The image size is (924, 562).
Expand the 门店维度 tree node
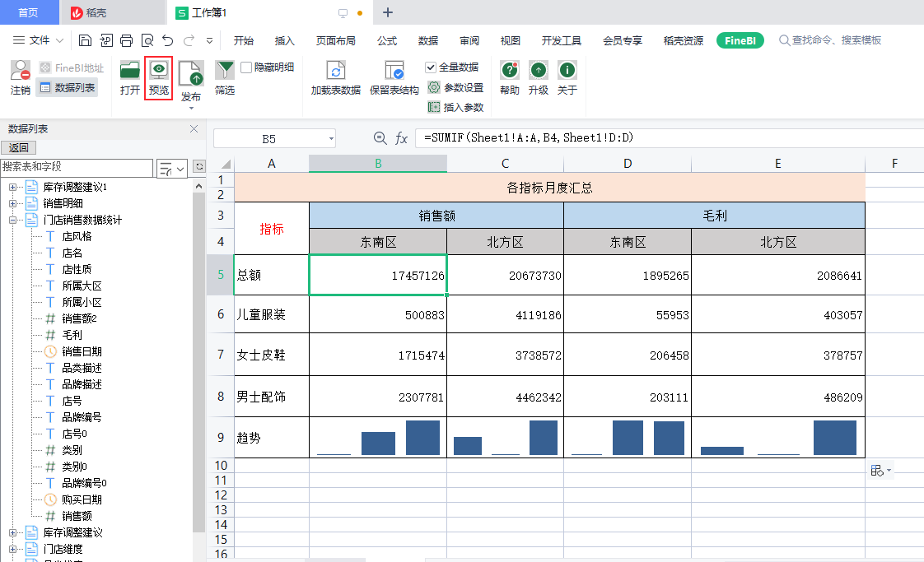tap(12, 549)
